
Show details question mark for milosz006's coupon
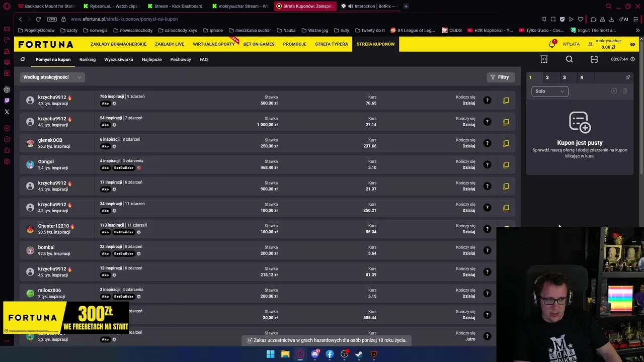487,293
